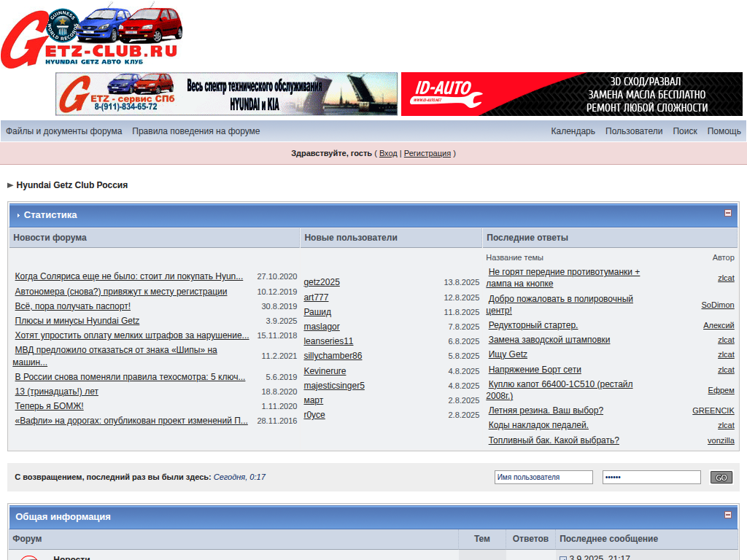The height and width of the screenshot is (560, 747).
Task: Click the breadcrumb arrow before Hyundai Getz Club
Action: click(10, 185)
